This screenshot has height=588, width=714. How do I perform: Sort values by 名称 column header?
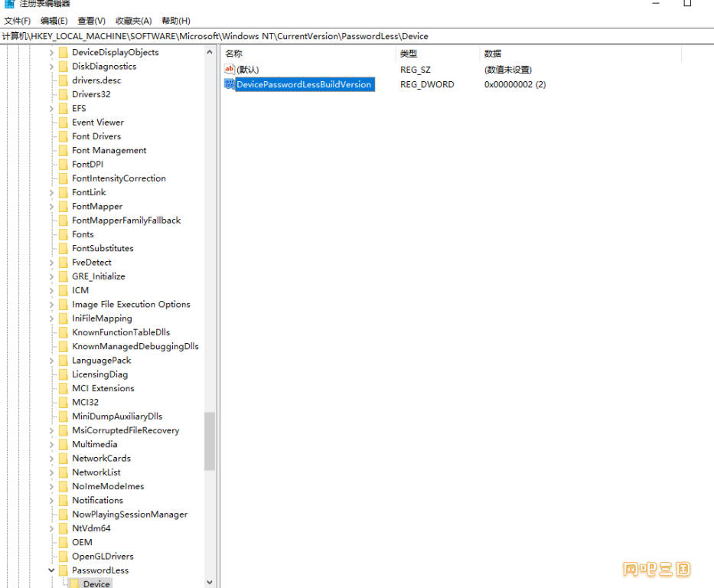(x=234, y=54)
